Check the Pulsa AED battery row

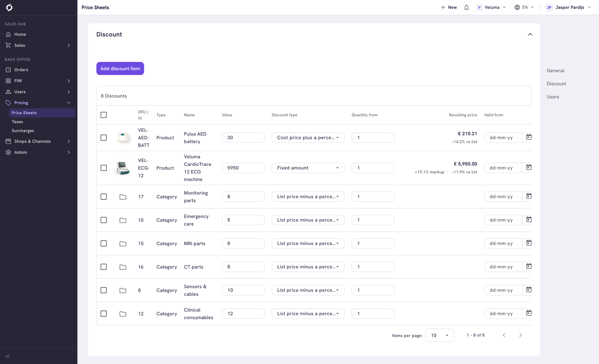(x=104, y=138)
